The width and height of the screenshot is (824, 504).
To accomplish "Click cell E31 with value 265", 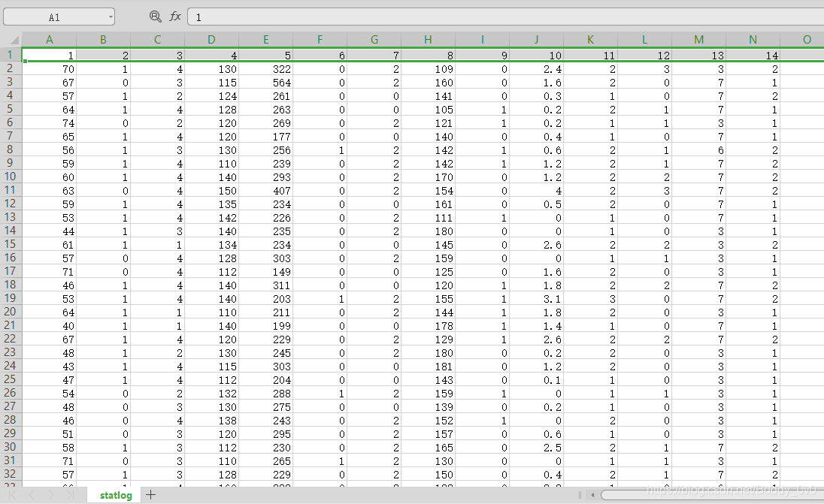I will (266, 461).
